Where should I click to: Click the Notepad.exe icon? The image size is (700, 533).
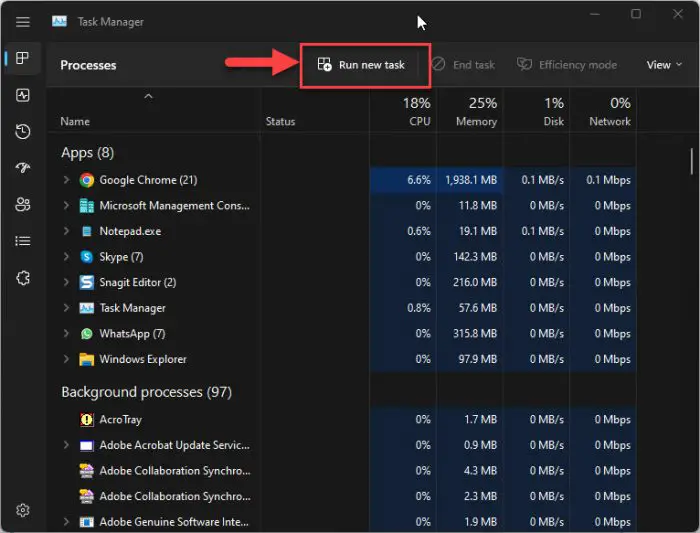click(x=87, y=231)
